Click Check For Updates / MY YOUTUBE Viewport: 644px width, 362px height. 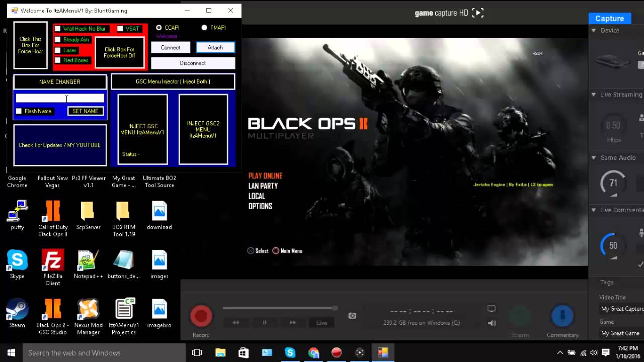[60, 145]
